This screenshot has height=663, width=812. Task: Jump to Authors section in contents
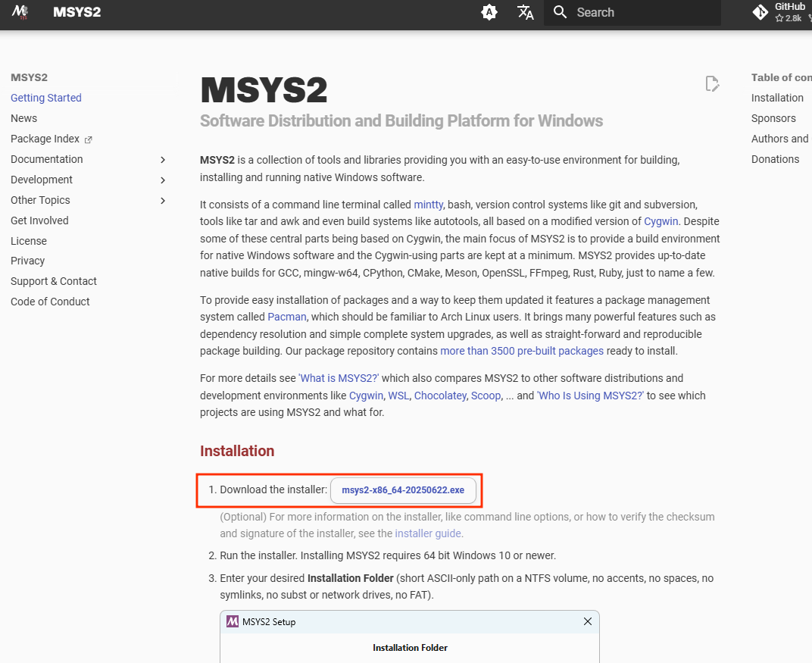tap(781, 139)
